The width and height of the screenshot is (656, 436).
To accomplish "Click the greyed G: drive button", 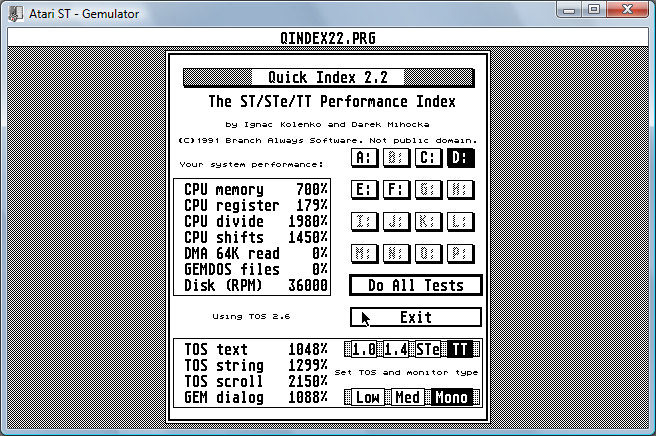I will [428, 190].
